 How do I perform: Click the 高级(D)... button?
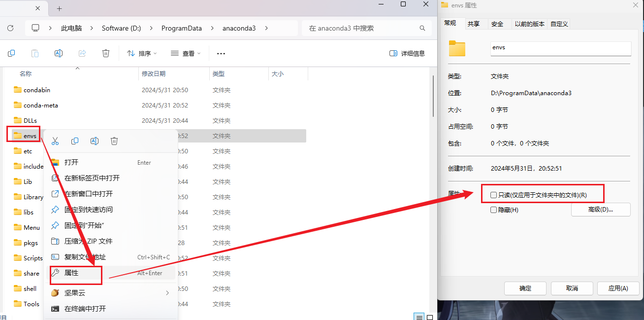tap(601, 210)
